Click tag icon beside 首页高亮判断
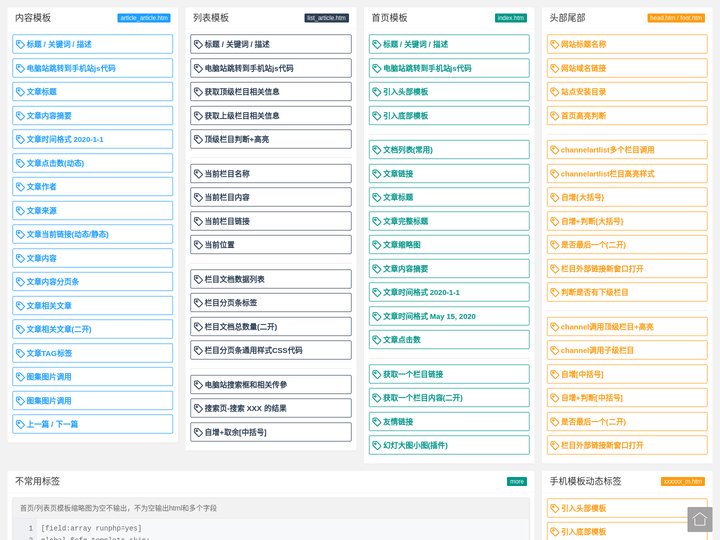Viewport: 720px width, 540px height. [555, 116]
